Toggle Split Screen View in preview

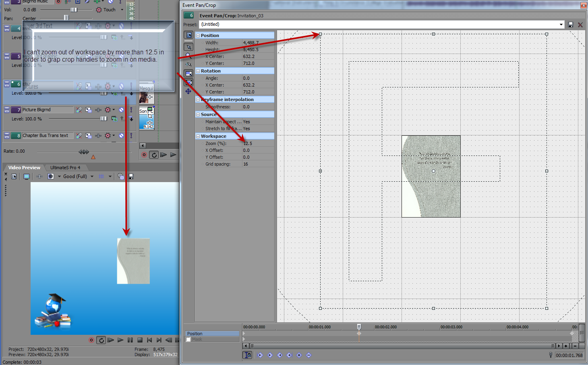point(51,176)
